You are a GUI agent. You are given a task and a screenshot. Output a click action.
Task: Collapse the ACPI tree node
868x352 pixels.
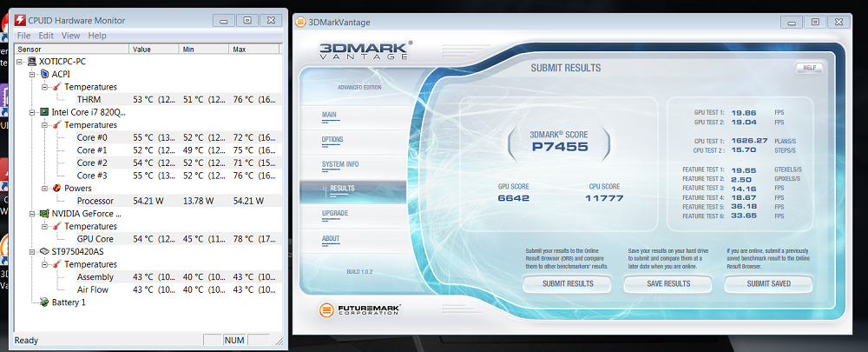pyautogui.click(x=32, y=74)
